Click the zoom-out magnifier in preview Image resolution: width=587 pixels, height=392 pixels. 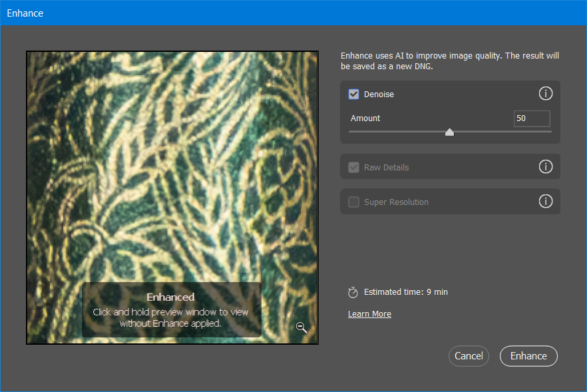click(x=301, y=327)
